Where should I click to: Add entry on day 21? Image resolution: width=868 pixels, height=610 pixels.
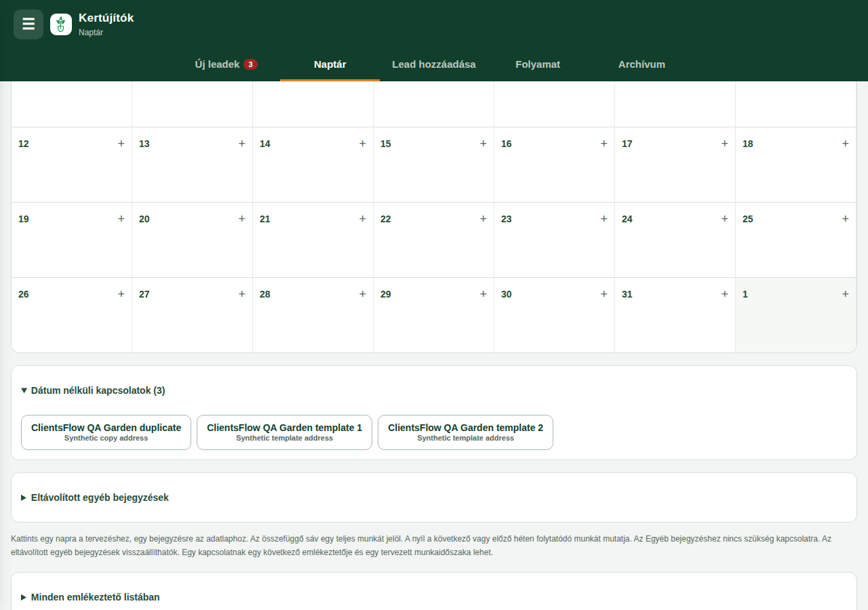click(363, 219)
